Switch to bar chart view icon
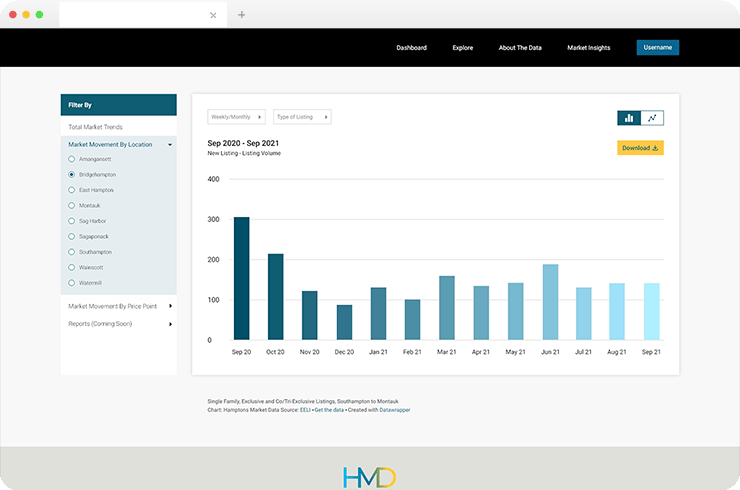Screen dimensions: 740x490 629,118
